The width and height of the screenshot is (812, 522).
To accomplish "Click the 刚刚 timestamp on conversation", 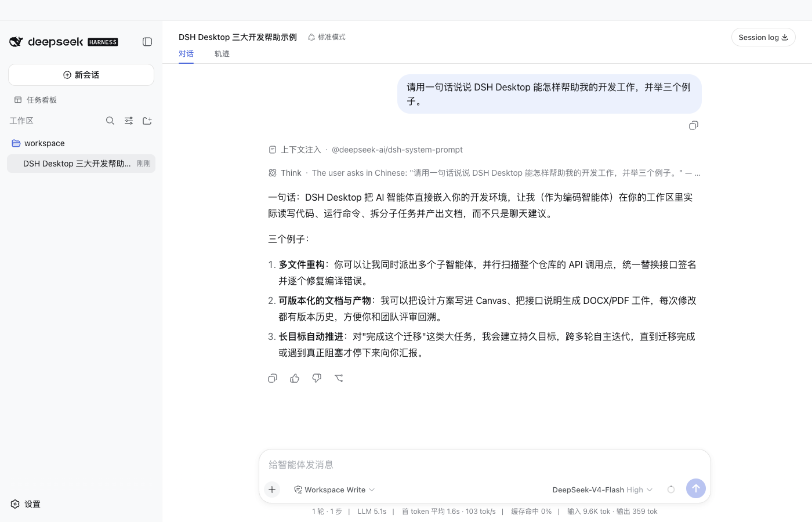I will (144, 164).
